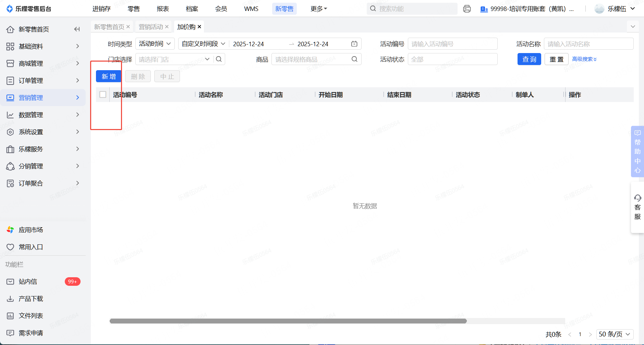Click the account building icon beside 99998
The width and height of the screenshot is (644, 345).
(484, 9)
